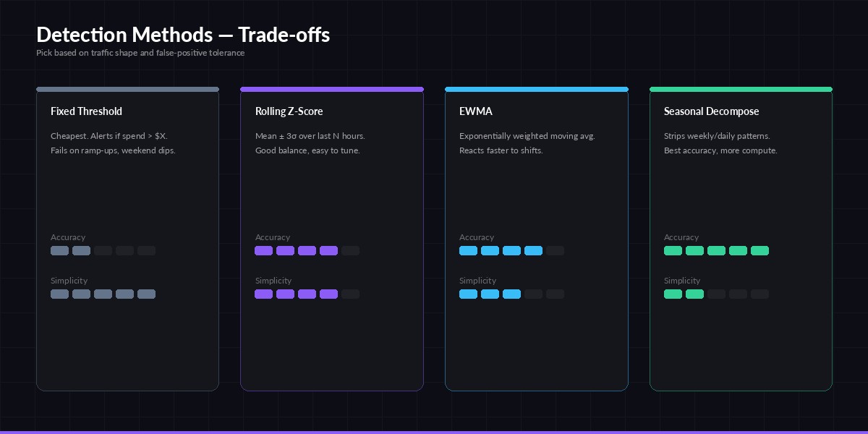868x434 pixels.
Task: Click the gray top bar of Fixed Threshold
Action: coord(127,89)
